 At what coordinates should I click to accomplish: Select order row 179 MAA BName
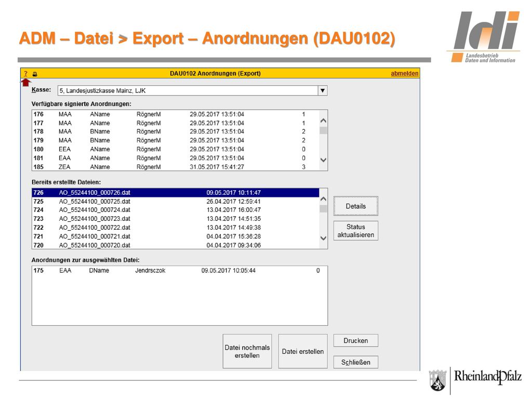click(176, 140)
